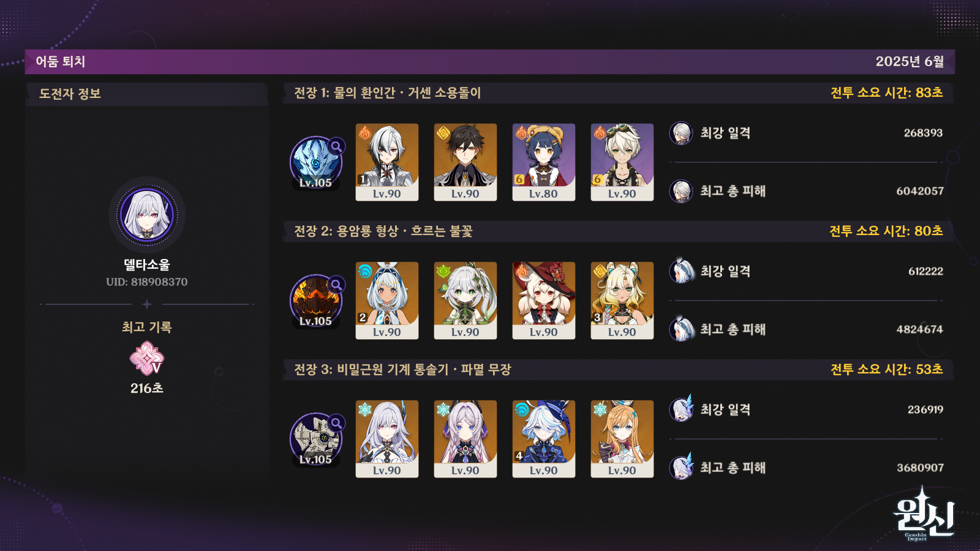This screenshot has width=980, height=551.
Task: Select the Dendro green-eyed character card
Action: pos(466,301)
